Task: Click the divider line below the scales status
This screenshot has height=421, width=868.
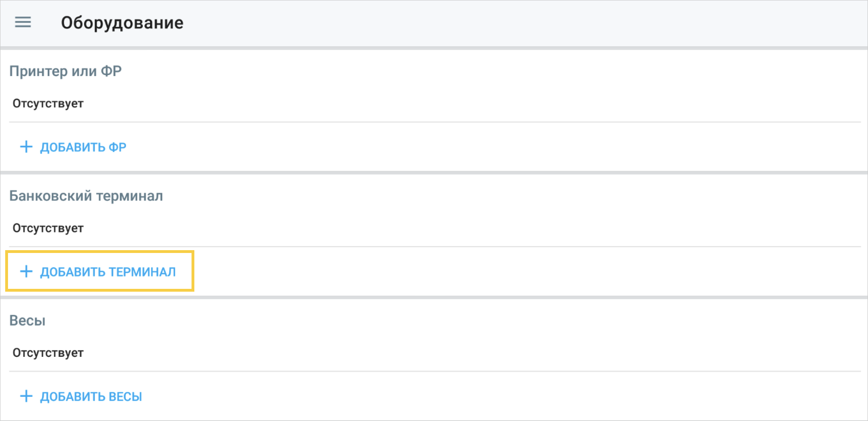Action: click(434, 371)
